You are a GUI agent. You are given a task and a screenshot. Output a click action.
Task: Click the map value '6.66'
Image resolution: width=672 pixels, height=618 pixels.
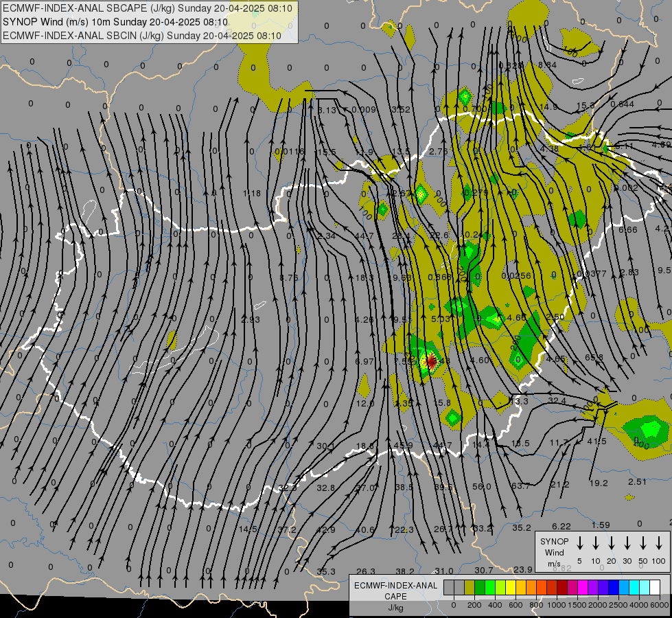pos(628,230)
